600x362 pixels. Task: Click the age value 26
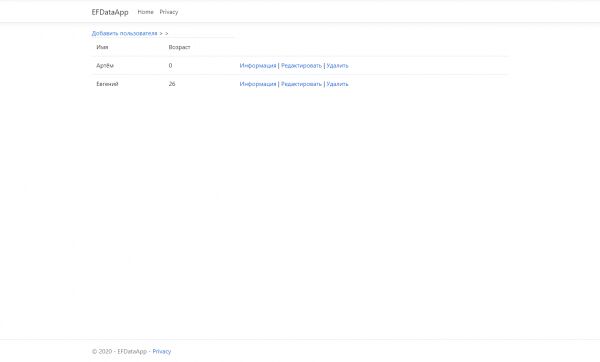pyautogui.click(x=172, y=84)
